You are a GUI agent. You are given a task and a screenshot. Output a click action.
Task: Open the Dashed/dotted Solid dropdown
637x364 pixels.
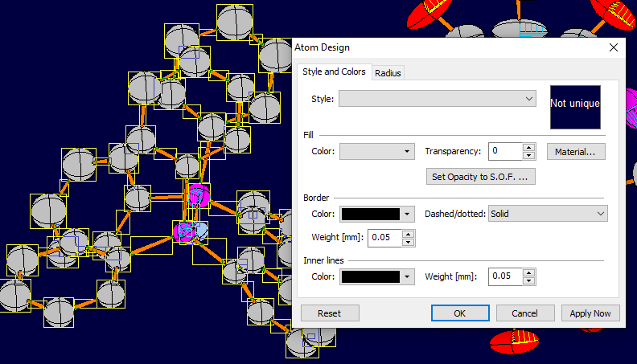[548, 214]
